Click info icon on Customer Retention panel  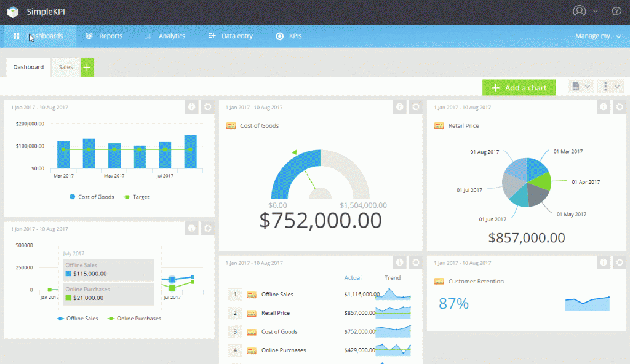pyautogui.click(x=604, y=263)
